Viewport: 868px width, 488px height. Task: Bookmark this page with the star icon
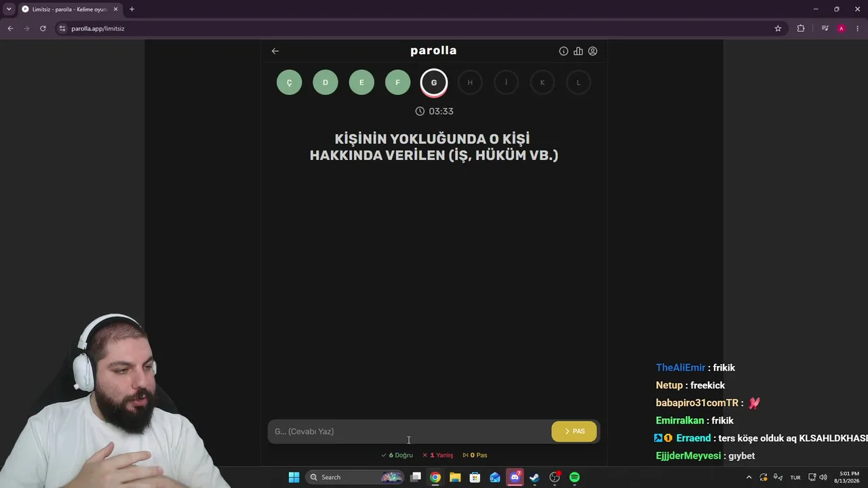(x=778, y=28)
